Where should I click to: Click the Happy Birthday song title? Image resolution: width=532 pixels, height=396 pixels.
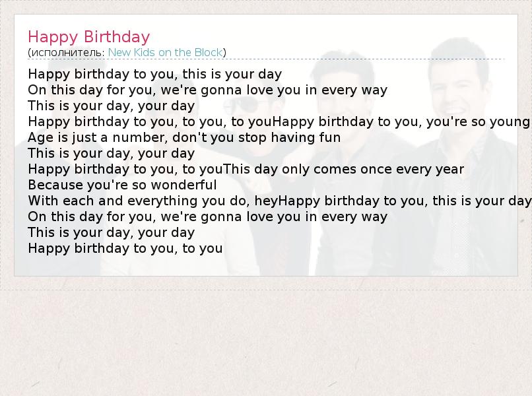coord(89,37)
